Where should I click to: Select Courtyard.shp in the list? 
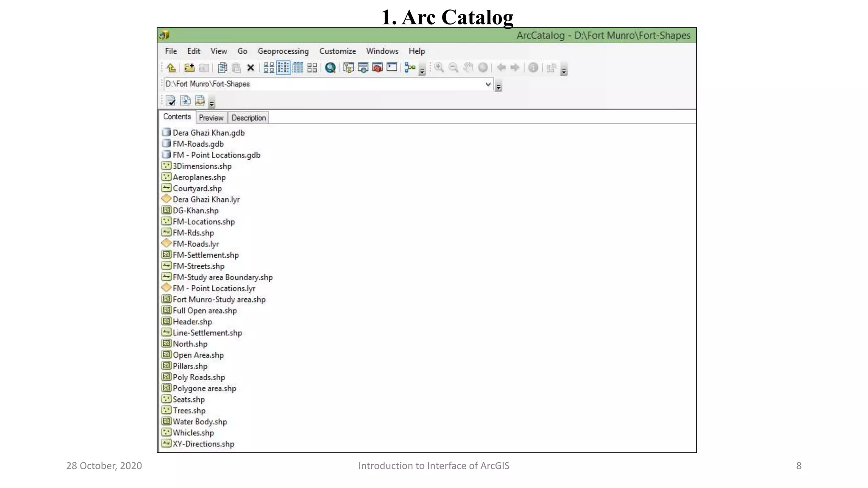[192, 188]
